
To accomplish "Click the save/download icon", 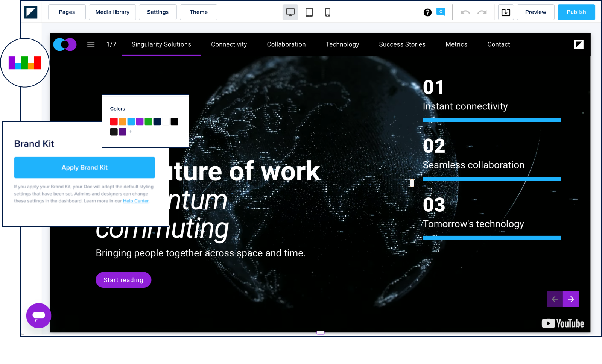I will [506, 12].
